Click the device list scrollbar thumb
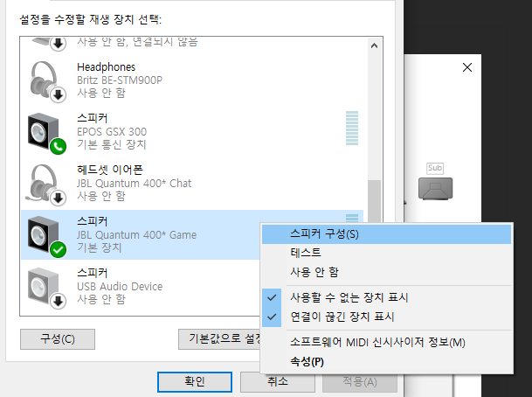532x397 pixels. coord(374,201)
